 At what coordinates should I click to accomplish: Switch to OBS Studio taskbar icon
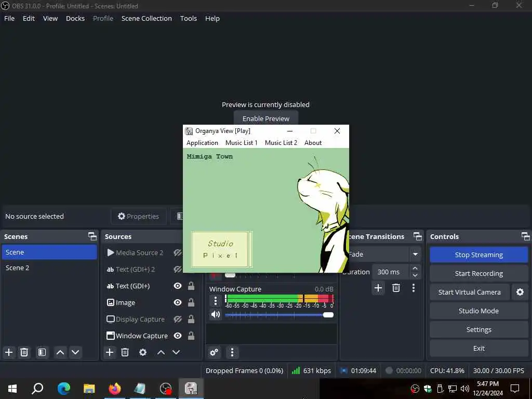pos(166,389)
